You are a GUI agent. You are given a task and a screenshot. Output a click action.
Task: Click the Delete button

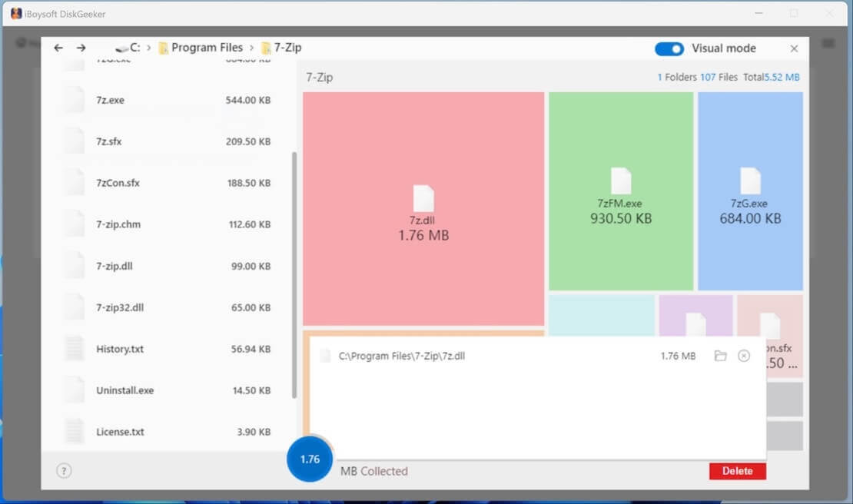736,470
